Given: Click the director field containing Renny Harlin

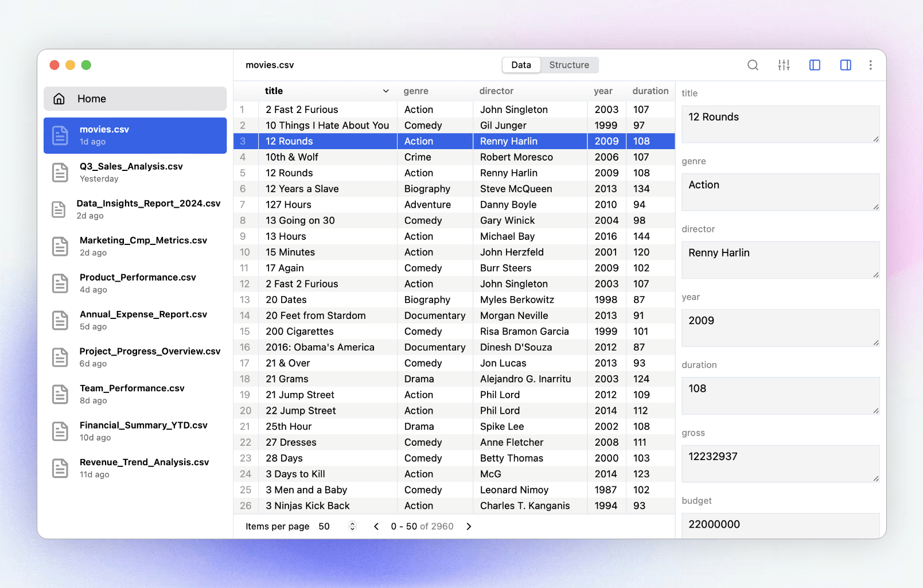Looking at the screenshot, I should (x=780, y=259).
